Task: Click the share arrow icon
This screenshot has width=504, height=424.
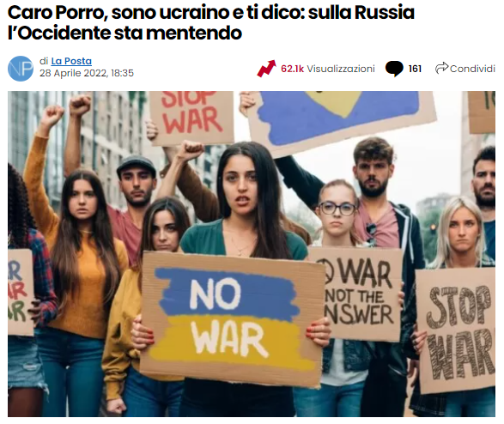Action: click(x=441, y=68)
